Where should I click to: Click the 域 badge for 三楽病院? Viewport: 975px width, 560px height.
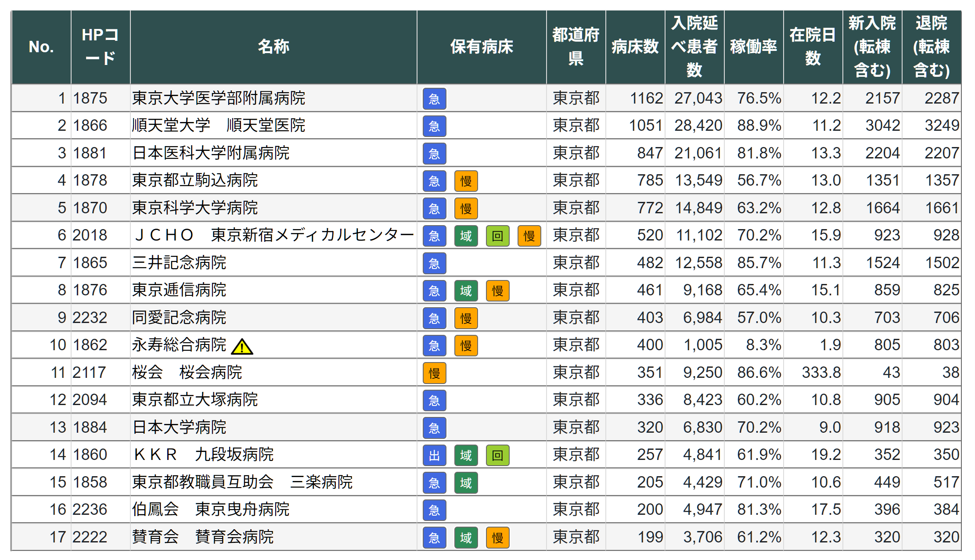(466, 483)
